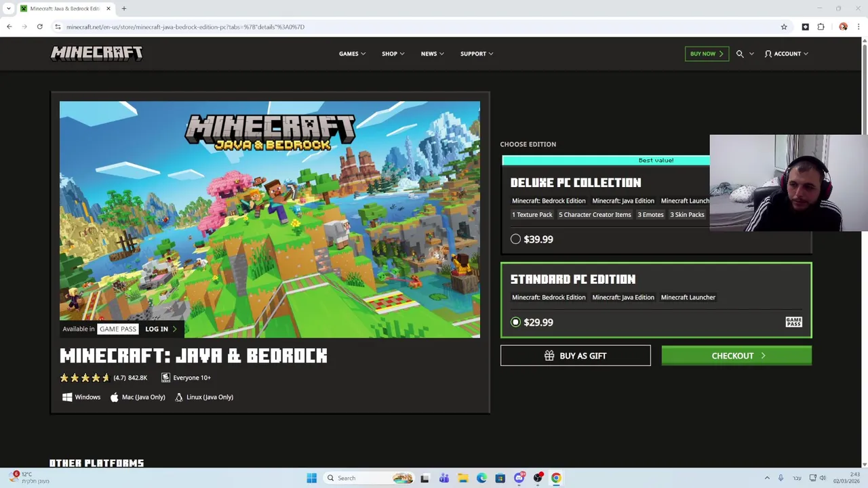This screenshot has width=868, height=488.
Task: Reload the page in Chrome
Action: point(40,27)
